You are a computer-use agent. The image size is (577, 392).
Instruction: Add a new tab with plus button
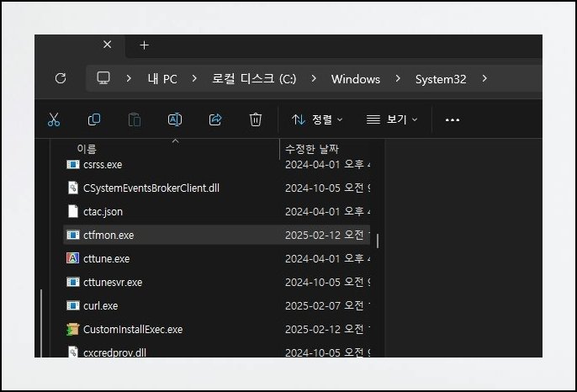point(145,45)
